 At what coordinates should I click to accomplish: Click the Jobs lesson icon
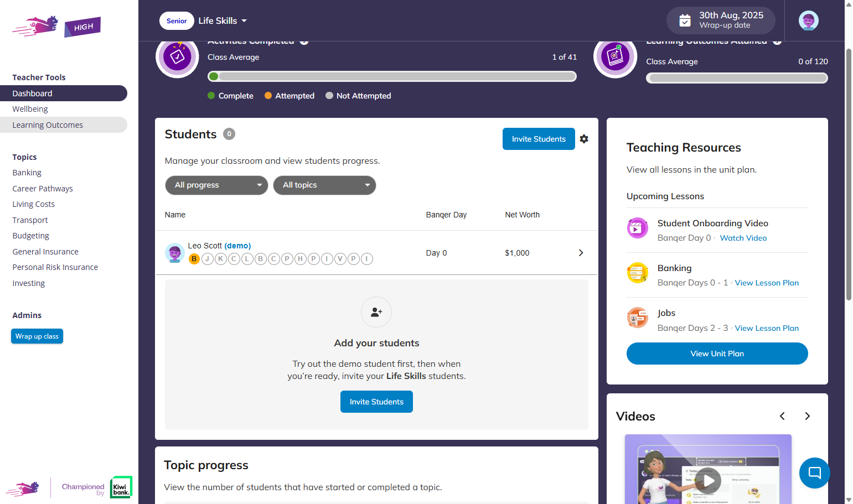pyautogui.click(x=637, y=318)
